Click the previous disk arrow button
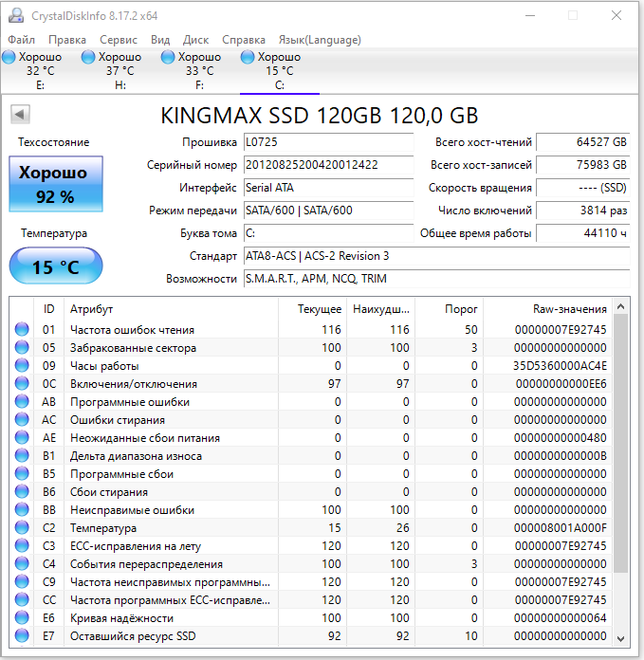The width and height of the screenshot is (644, 660). [x=20, y=114]
